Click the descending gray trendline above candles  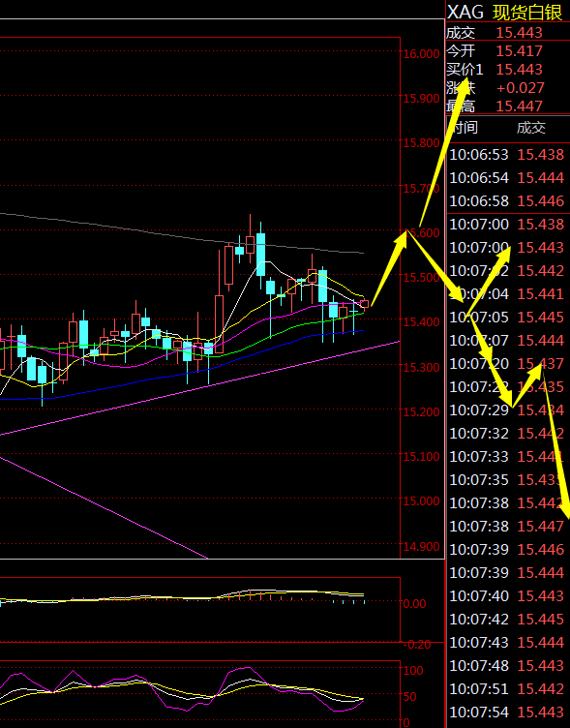click(182, 233)
